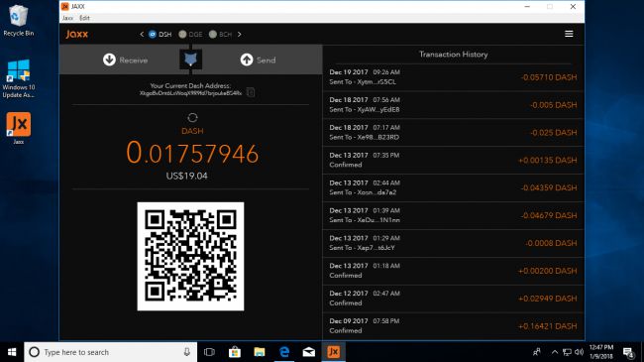Click the Jaxx taskbar button

[334, 352]
